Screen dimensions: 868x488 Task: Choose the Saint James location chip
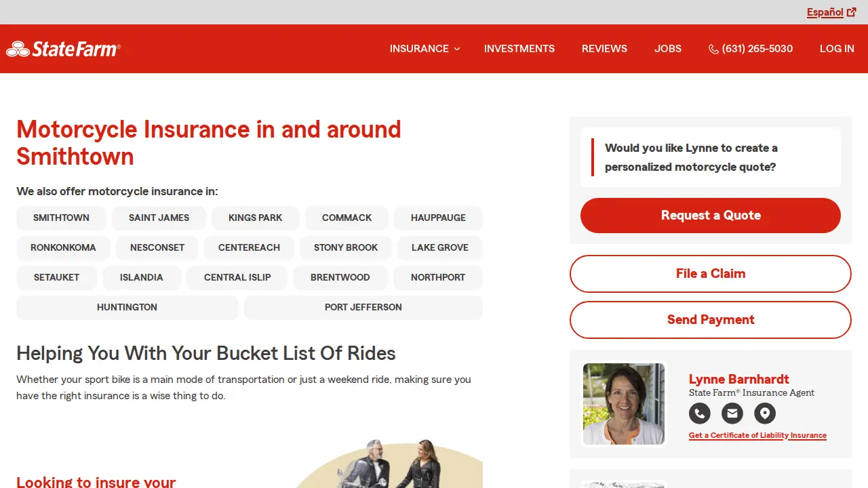point(159,218)
